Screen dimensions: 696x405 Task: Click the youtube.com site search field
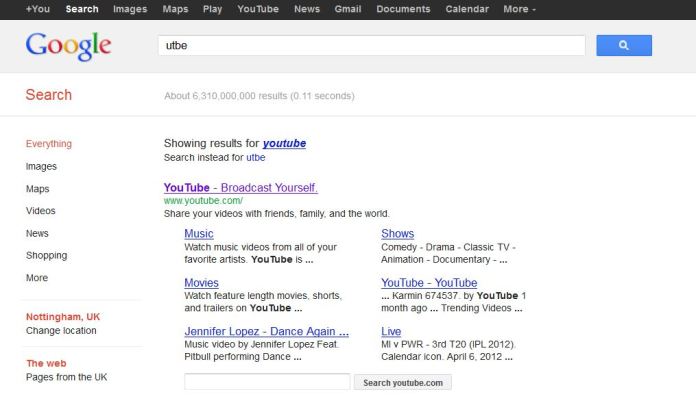[267, 382]
